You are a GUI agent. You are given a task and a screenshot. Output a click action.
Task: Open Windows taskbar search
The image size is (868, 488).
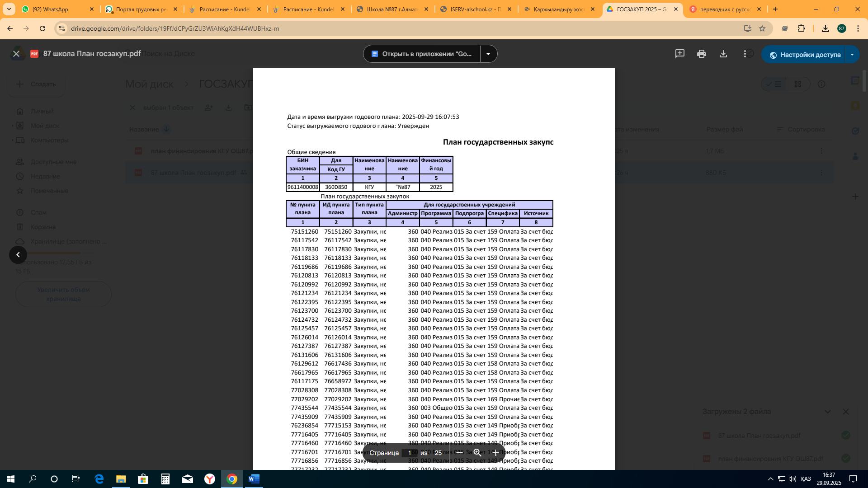point(33,479)
